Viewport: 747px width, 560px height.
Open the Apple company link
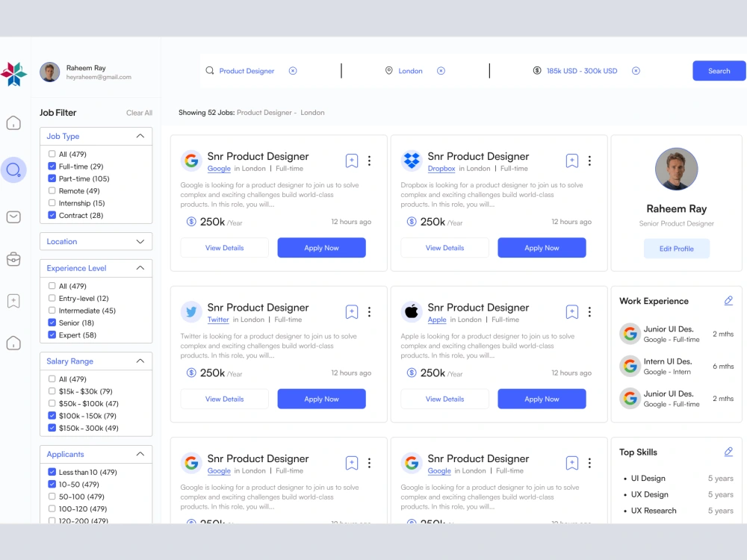point(437,320)
